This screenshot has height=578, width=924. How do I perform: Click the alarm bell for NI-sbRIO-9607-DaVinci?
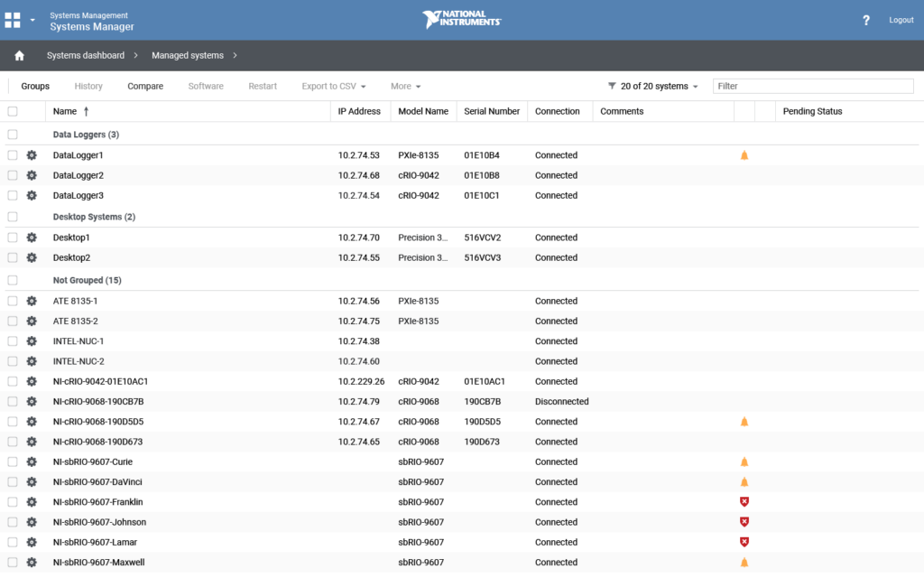[744, 482]
